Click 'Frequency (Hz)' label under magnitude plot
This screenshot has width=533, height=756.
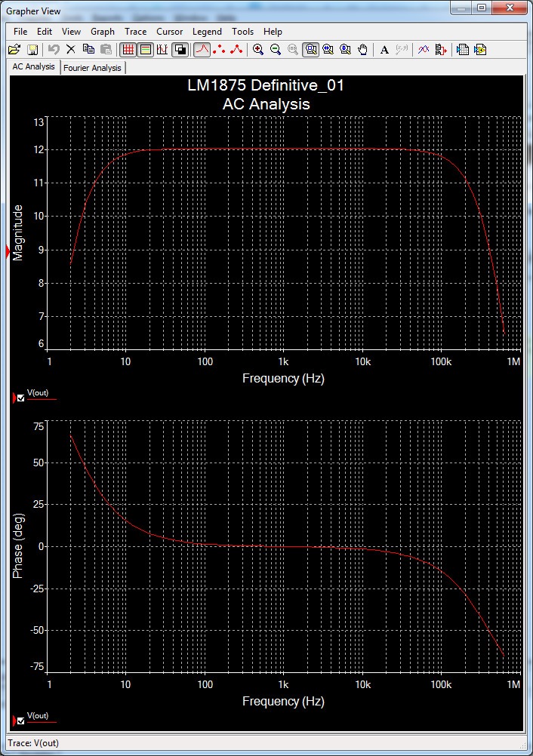pyautogui.click(x=283, y=379)
